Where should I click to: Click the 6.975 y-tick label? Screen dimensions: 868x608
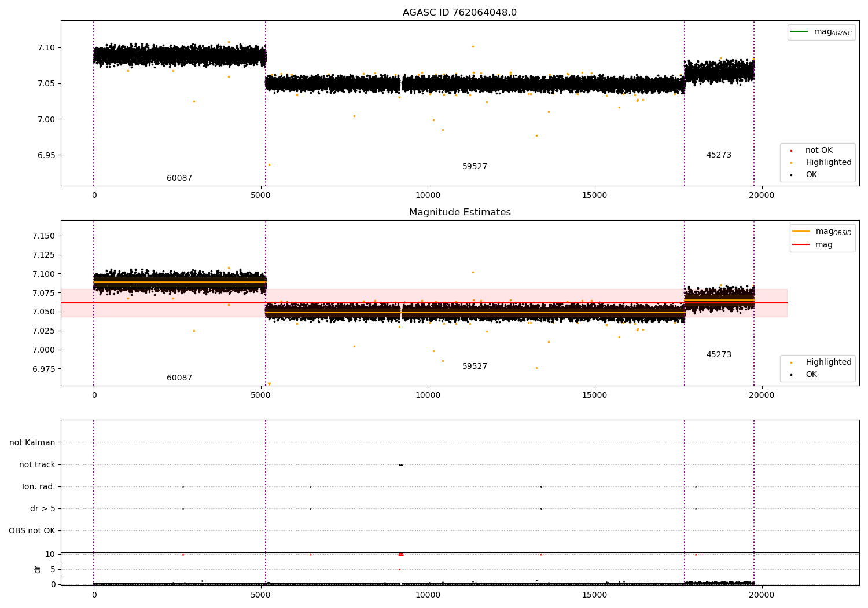pyautogui.click(x=44, y=369)
